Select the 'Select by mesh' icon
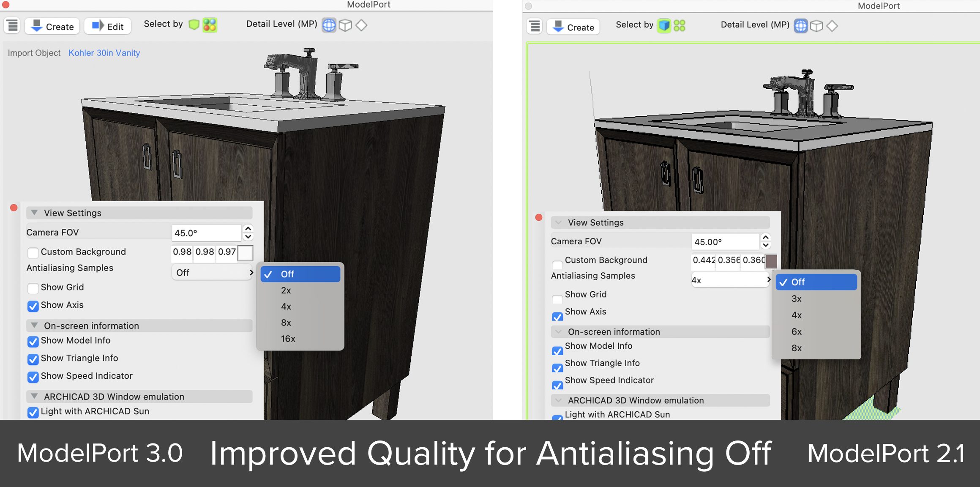 [x=195, y=25]
